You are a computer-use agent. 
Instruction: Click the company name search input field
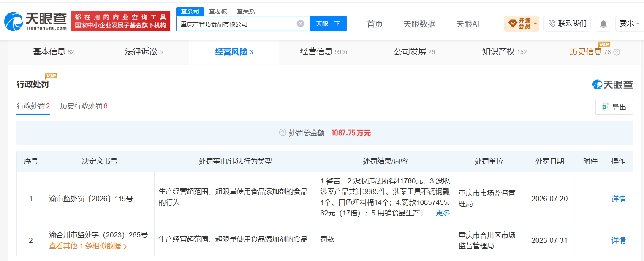click(x=236, y=24)
